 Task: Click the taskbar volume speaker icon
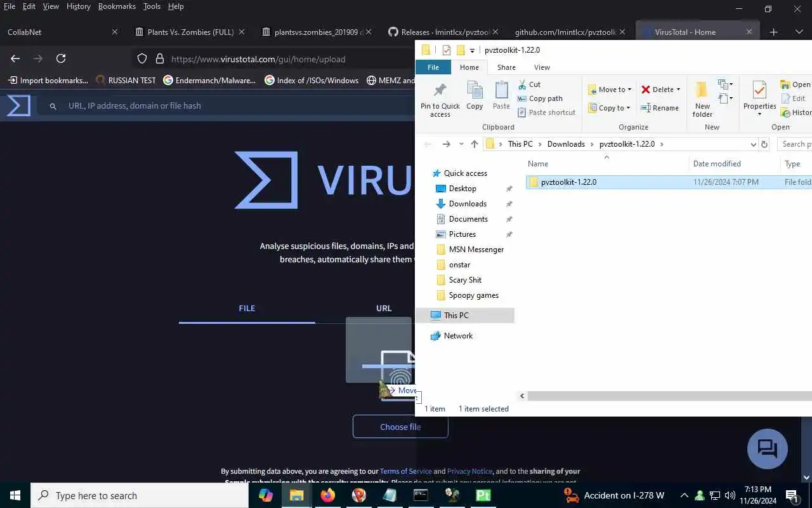coord(730,495)
